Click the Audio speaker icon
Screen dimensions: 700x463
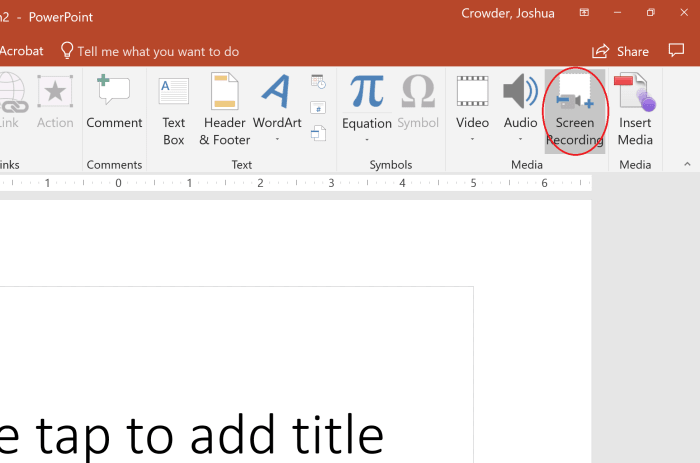(x=520, y=91)
